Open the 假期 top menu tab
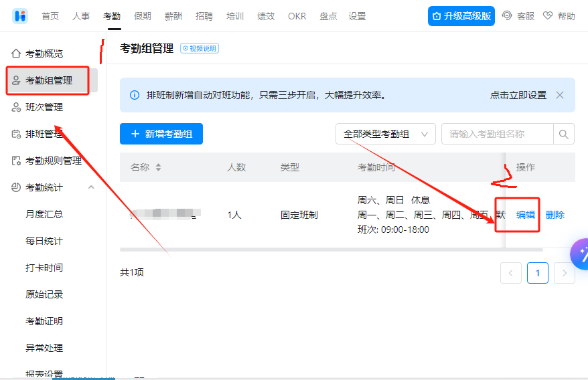The height and width of the screenshot is (380, 588). [x=143, y=16]
